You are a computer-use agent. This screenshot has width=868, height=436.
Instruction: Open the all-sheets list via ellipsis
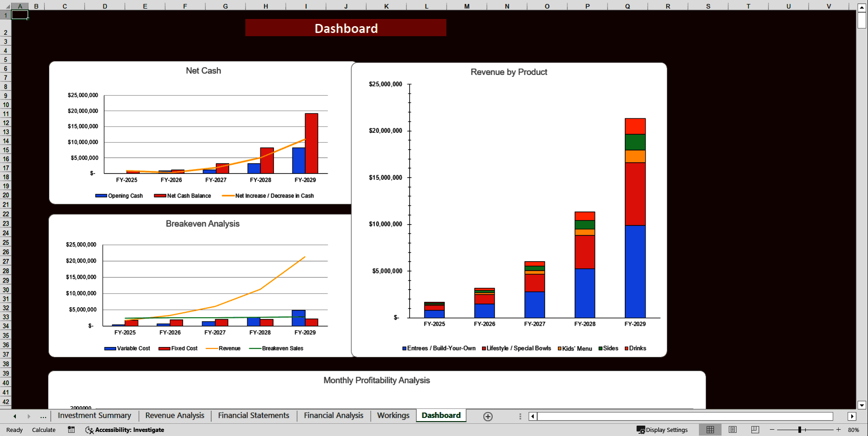pyautogui.click(x=43, y=416)
